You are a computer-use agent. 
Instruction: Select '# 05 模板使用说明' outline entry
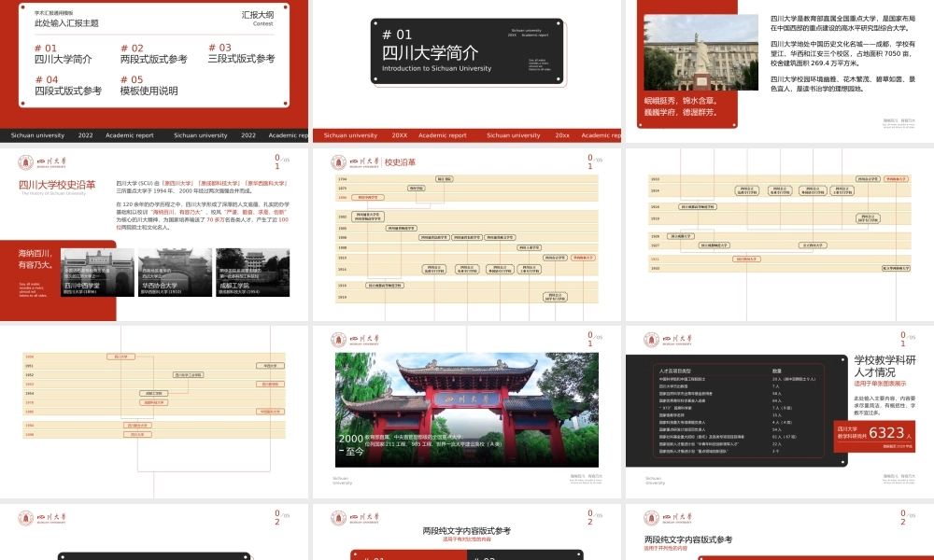[149, 85]
